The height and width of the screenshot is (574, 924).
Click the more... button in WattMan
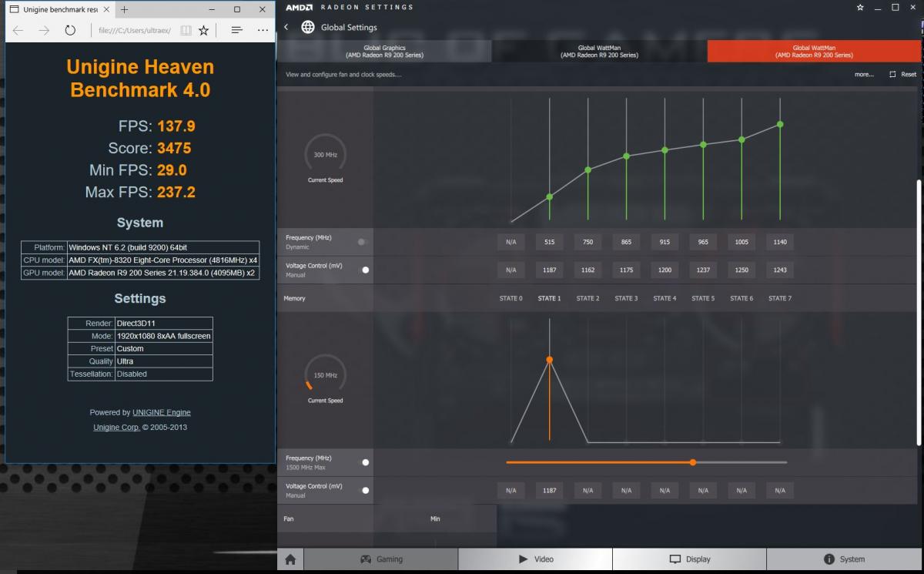click(864, 75)
